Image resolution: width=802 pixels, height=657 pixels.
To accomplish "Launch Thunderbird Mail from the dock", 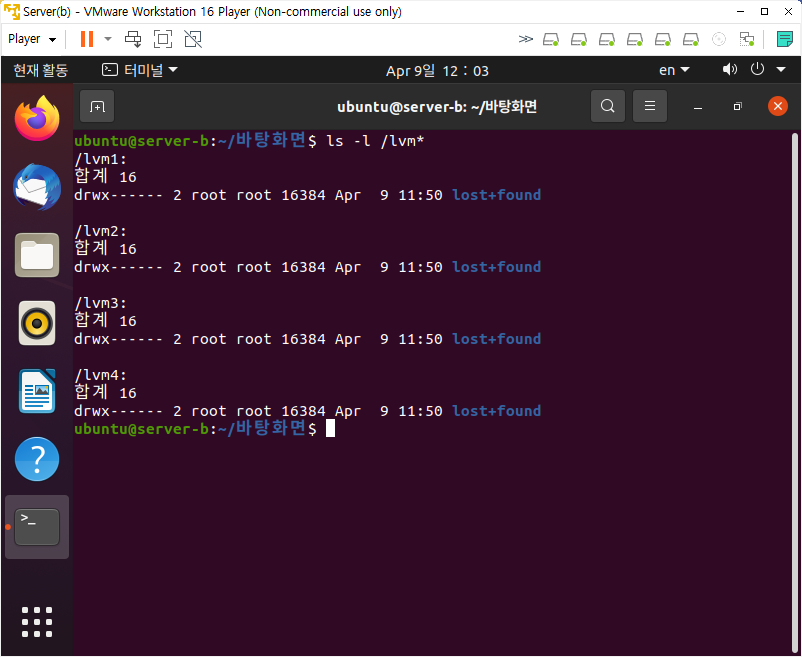I will pos(37,187).
